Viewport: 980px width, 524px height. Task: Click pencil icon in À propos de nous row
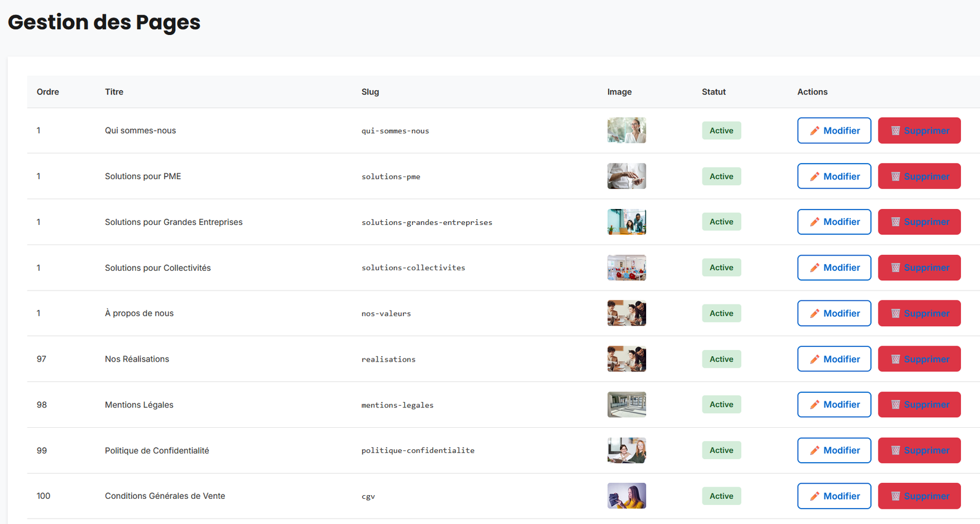click(x=815, y=313)
